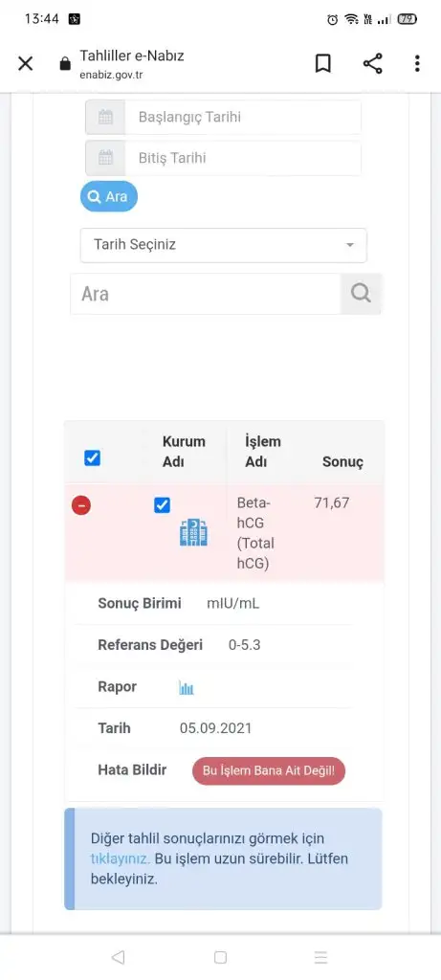This screenshot has width=441, height=980.
Task: Open the Tarih Seçiniz dropdown
Action: 224,245
